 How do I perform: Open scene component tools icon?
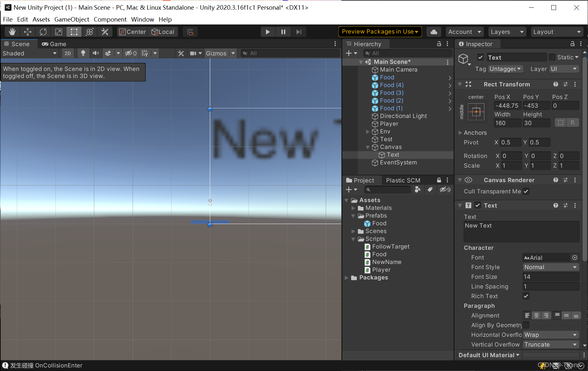(181, 54)
